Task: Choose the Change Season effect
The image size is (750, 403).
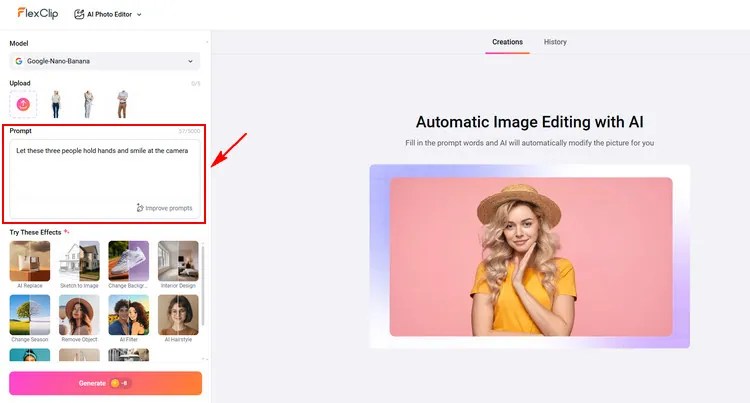Action: [30, 318]
